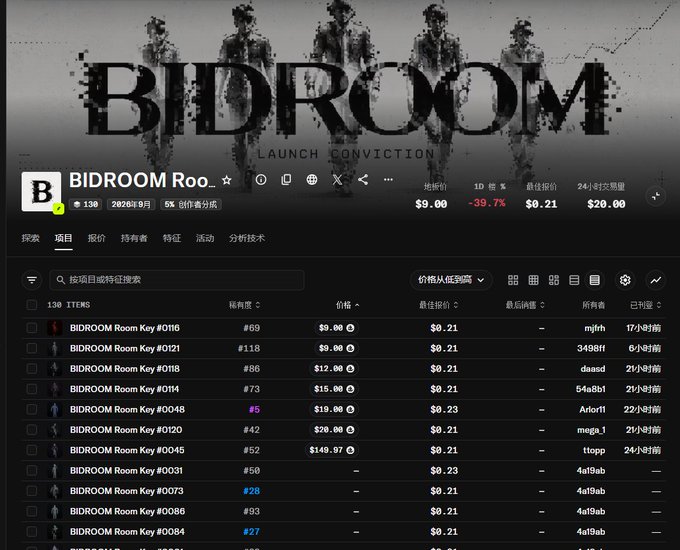This screenshot has height=550, width=680.
Task: Open the collection X profile icon
Action: pyautogui.click(x=337, y=180)
